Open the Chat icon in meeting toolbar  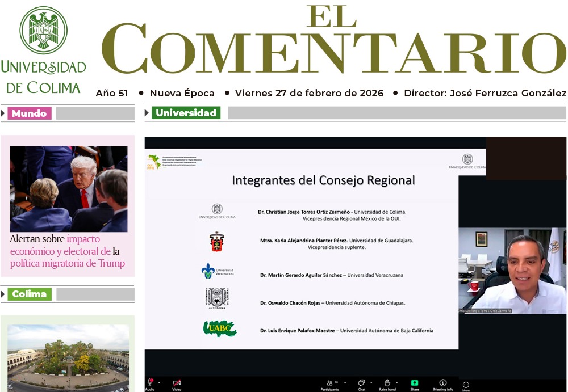(x=361, y=383)
